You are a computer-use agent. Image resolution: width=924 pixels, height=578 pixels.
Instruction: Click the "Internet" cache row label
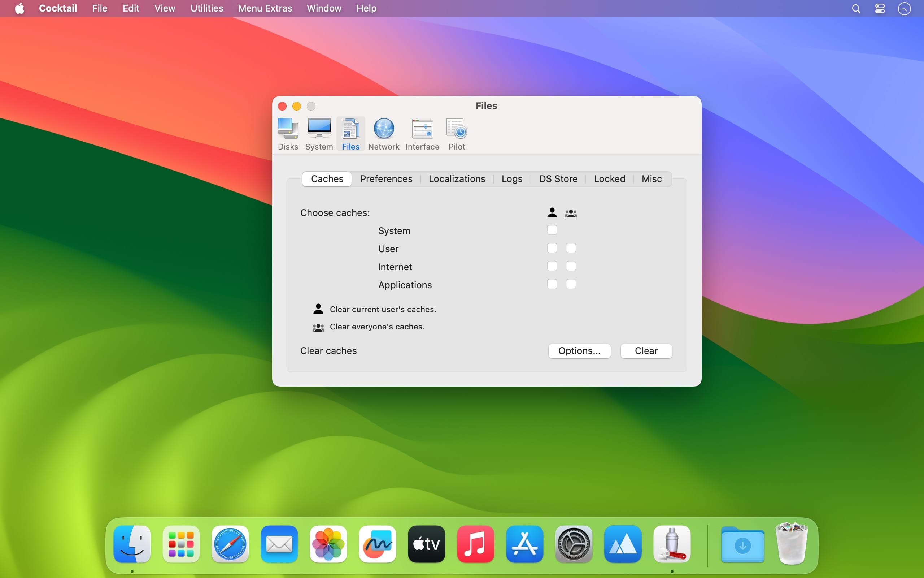[x=395, y=267]
